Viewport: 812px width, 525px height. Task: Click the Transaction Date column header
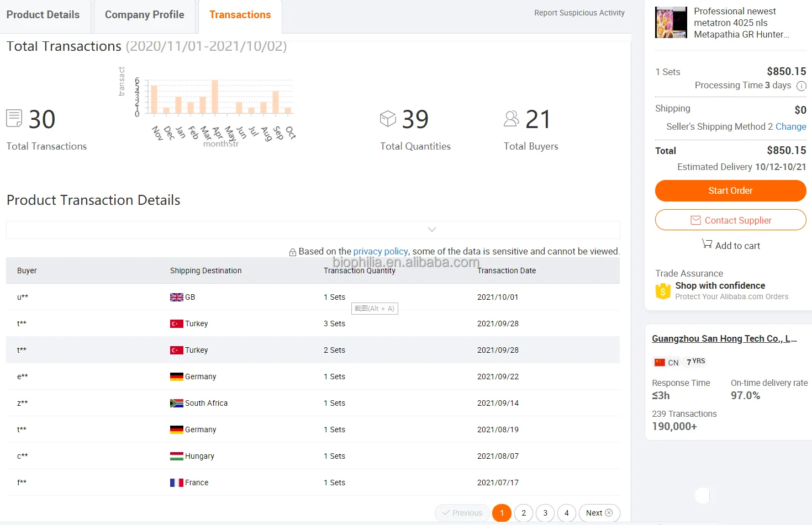tap(507, 271)
